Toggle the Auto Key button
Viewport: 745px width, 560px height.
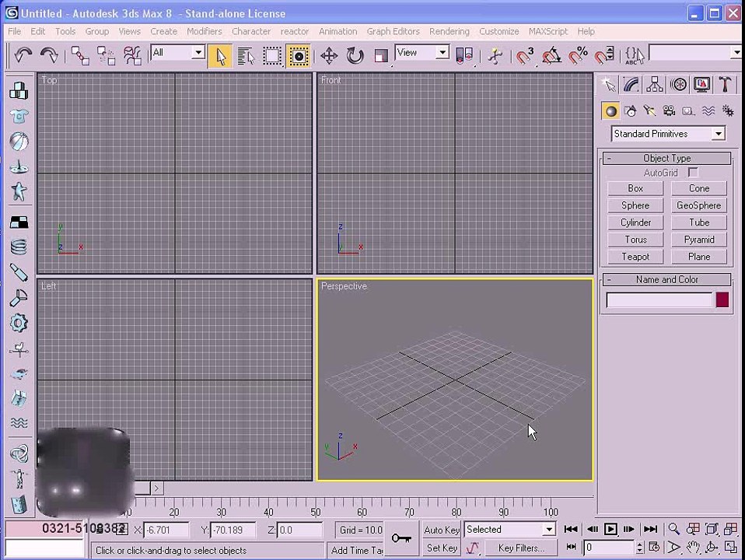442,530
